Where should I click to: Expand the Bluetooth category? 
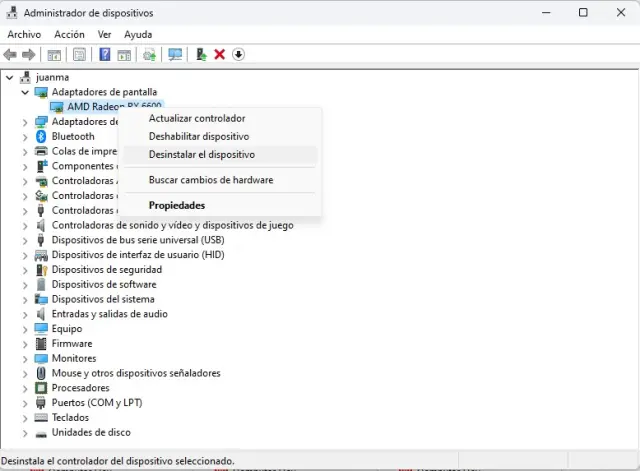[x=26, y=136]
